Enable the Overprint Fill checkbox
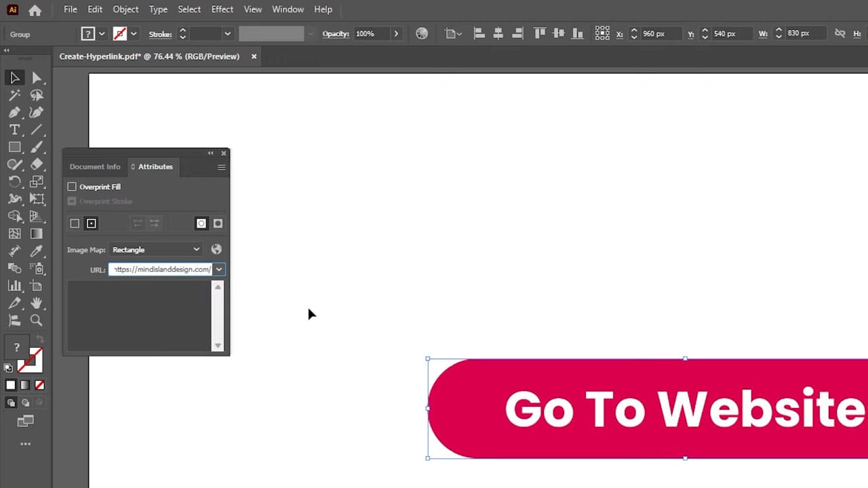The image size is (868, 488). click(x=72, y=186)
